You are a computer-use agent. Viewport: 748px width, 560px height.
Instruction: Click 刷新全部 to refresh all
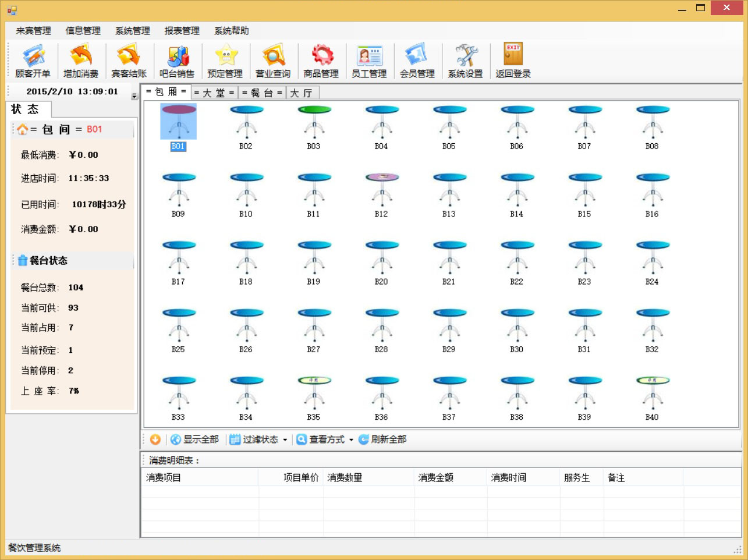tap(382, 440)
